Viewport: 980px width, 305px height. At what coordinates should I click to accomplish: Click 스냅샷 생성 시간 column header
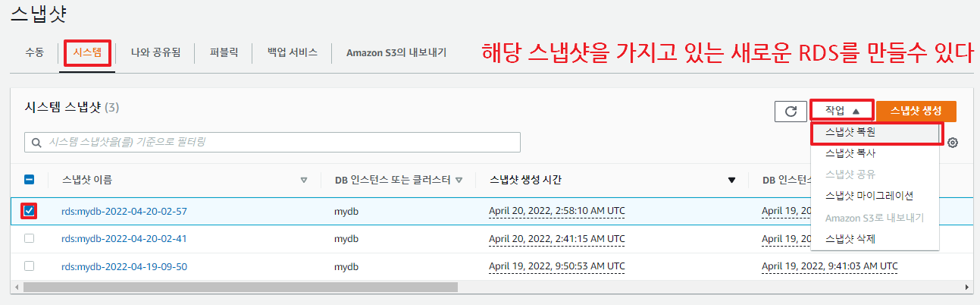point(525,180)
